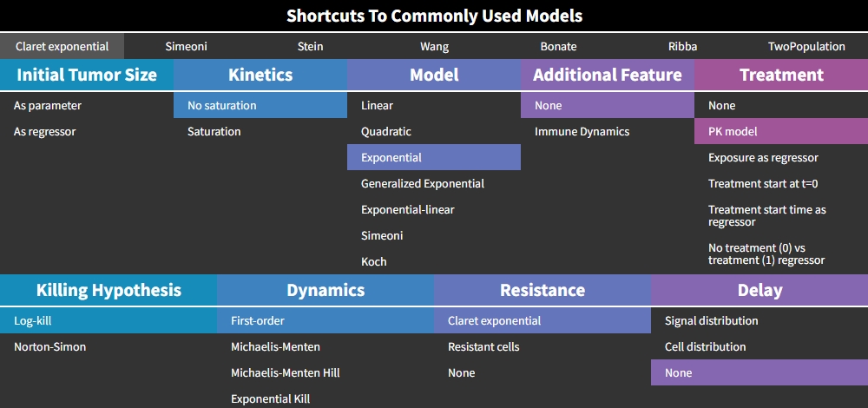
Task: Open the Wang shortcut tab
Action: coord(434,46)
